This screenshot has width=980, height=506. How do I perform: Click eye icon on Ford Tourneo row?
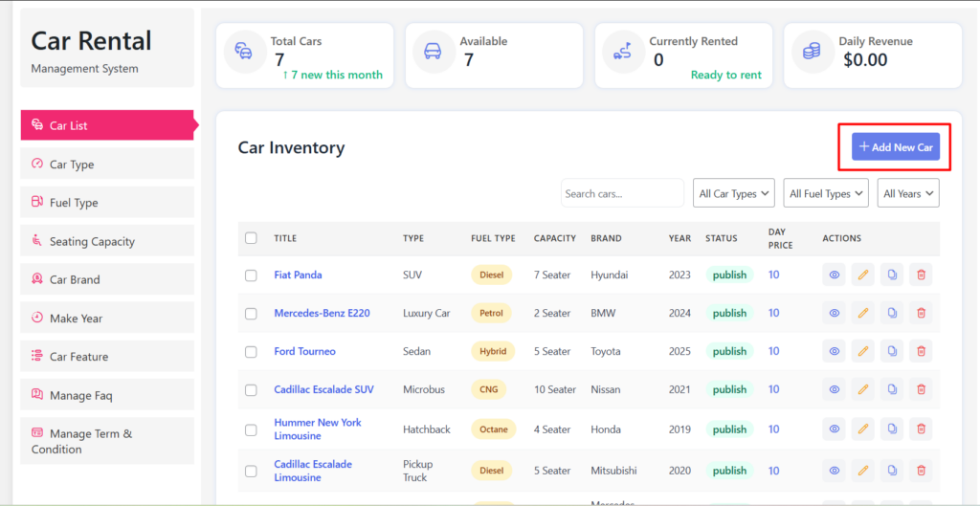[834, 351]
